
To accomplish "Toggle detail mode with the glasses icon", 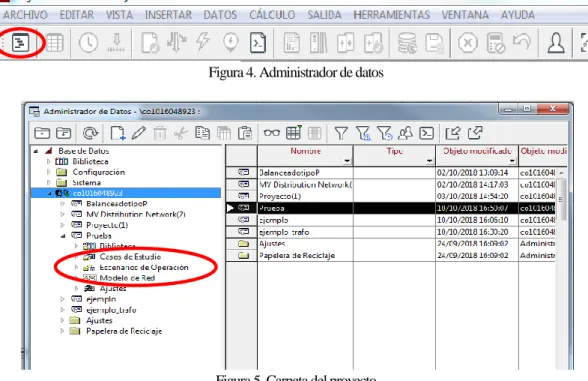I will point(272,133).
